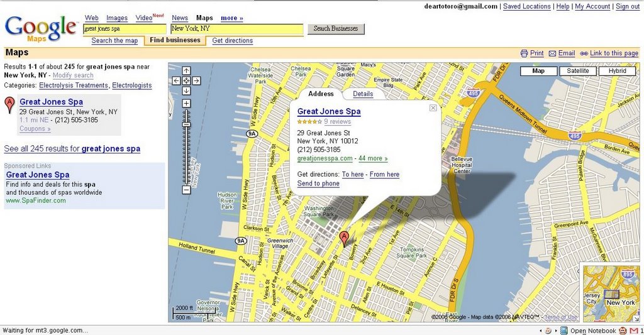This screenshot has height=335, width=644.
Task: Click the overview map thumbnail
Action: tap(611, 293)
